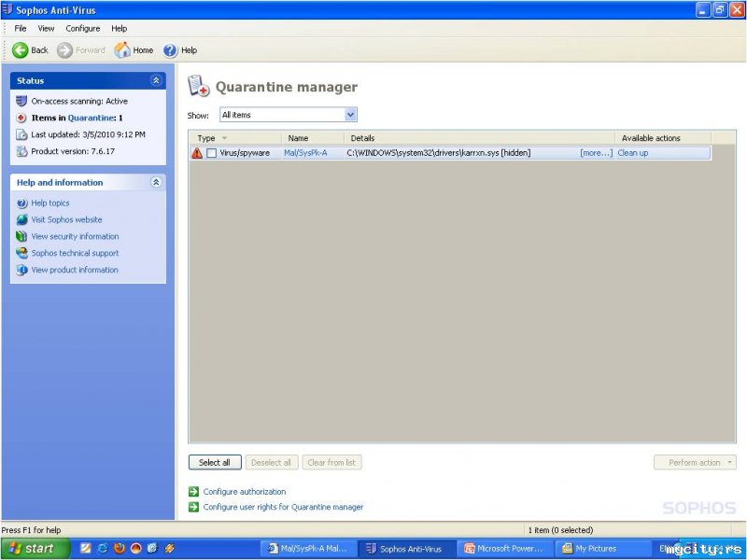Image resolution: width=747 pixels, height=560 pixels.
Task: Open the Sophos technical support link
Action: tap(75, 253)
